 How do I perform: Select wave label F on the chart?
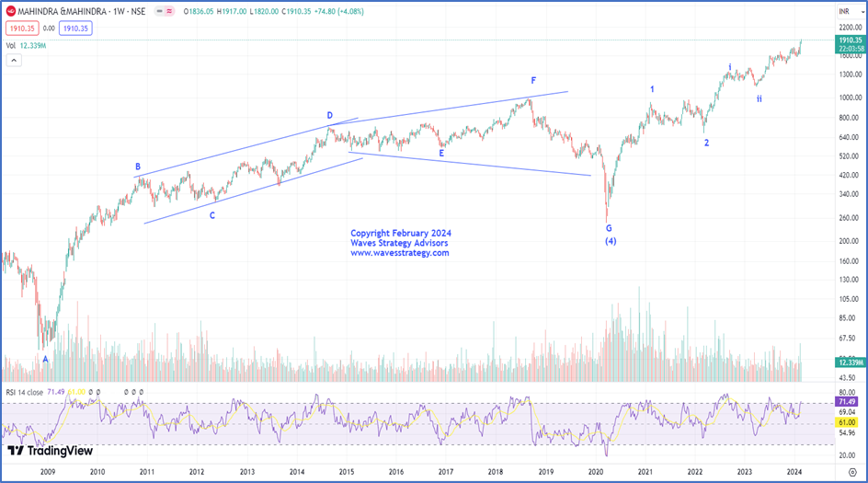533,80
